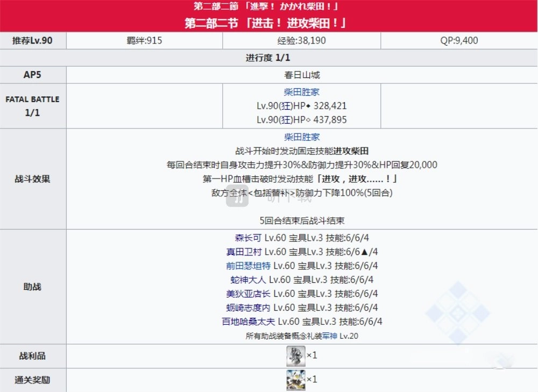Image resolution: width=538 pixels, height=392 pixels.
Task: Open the support servant 蛎崎志度内 link
Action: (248, 308)
